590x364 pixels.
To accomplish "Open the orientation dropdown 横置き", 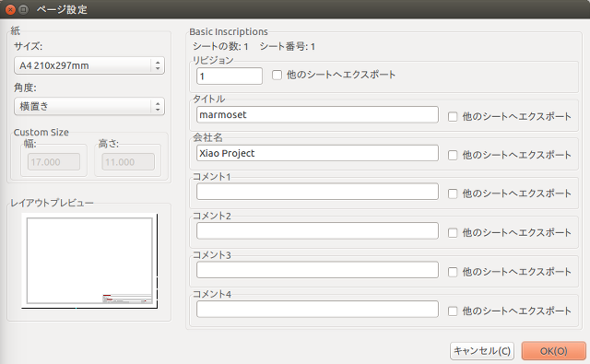I will (89, 106).
